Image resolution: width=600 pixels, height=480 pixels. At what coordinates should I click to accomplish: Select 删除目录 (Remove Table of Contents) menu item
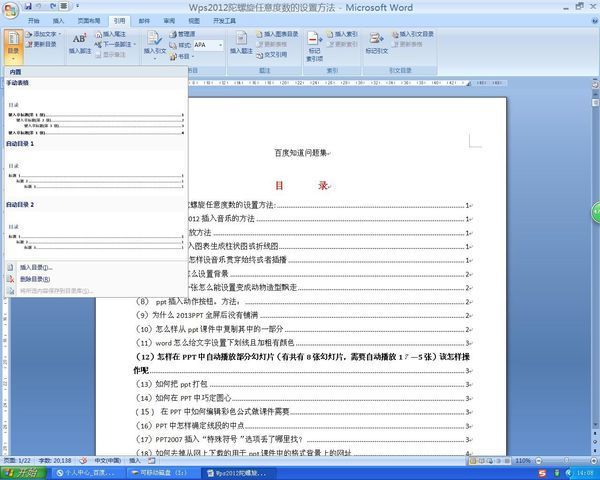tap(96, 279)
